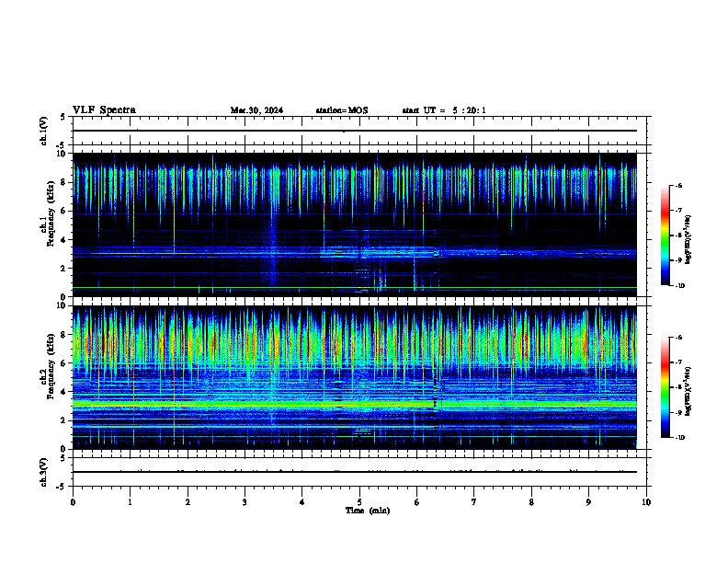Click time axis tick label '9'
Screen dimensions: 728x563
tap(588, 502)
